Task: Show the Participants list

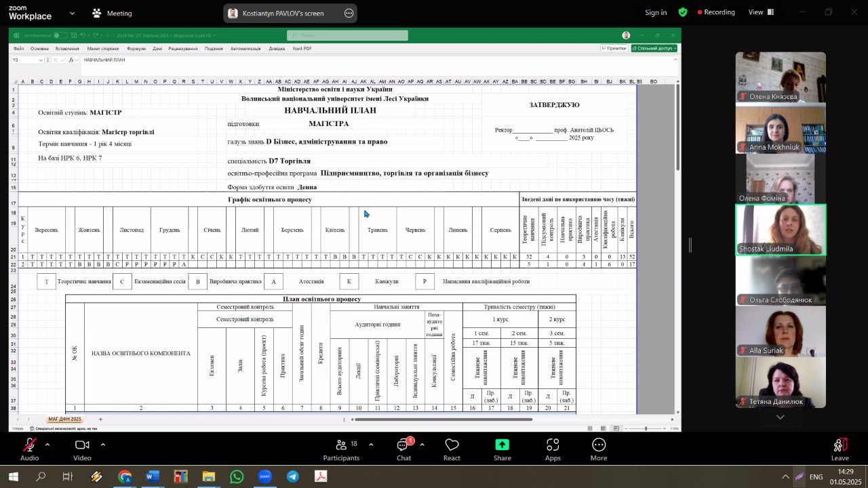Action: [341, 449]
